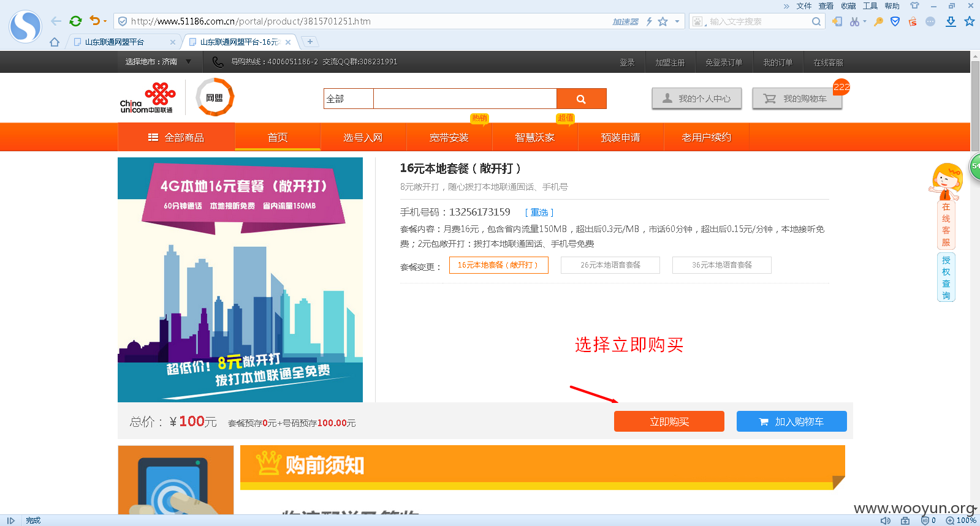Click the 重选 reselect number link
The width and height of the screenshot is (980, 526).
point(539,212)
